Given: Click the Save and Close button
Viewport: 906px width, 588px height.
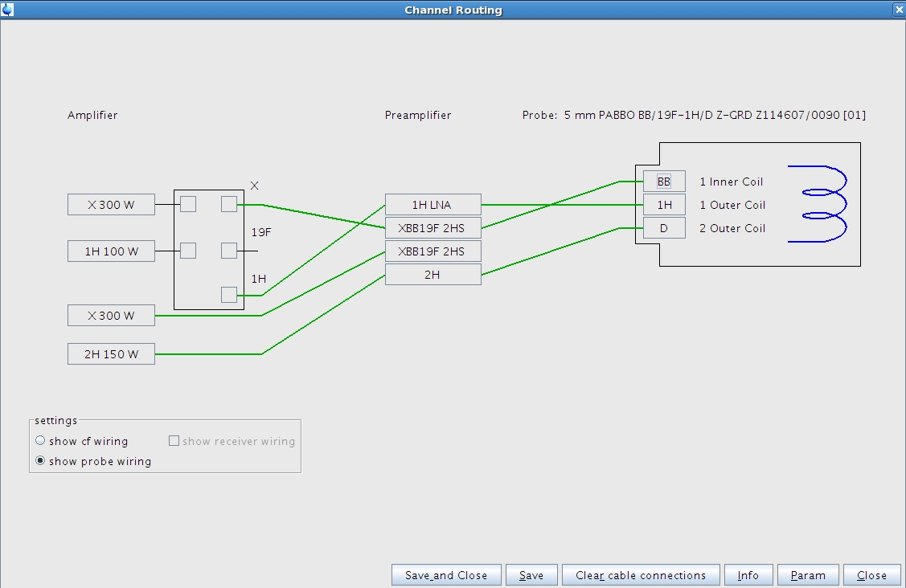Looking at the screenshot, I should point(446,575).
